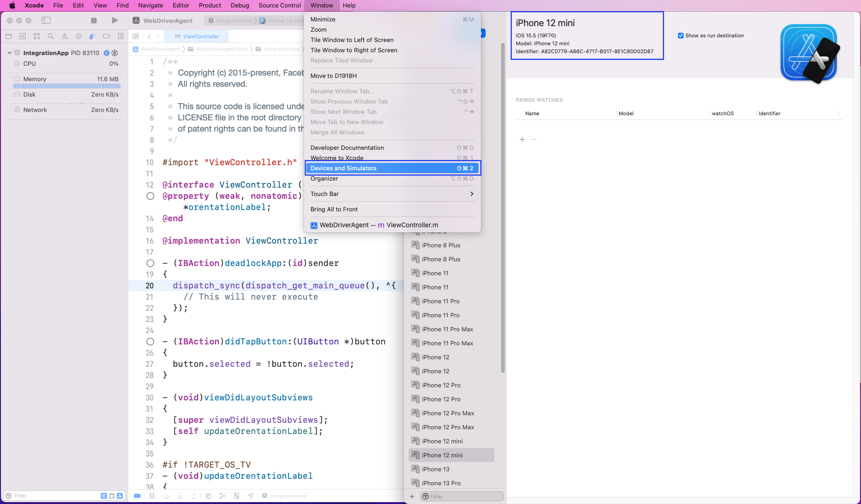
Task: Hide the navigator with the sidebar toggle icon
Action: [x=46, y=21]
